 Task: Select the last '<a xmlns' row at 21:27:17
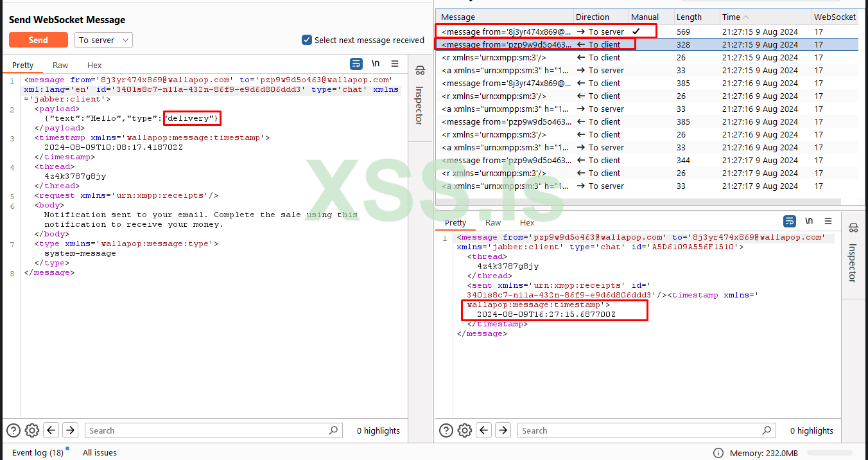pyautogui.click(x=647, y=186)
